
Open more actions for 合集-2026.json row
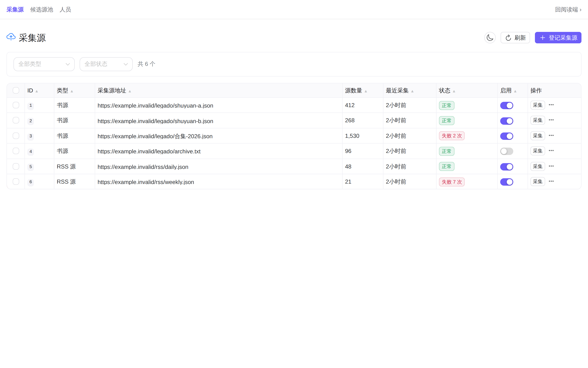(x=551, y=136)
